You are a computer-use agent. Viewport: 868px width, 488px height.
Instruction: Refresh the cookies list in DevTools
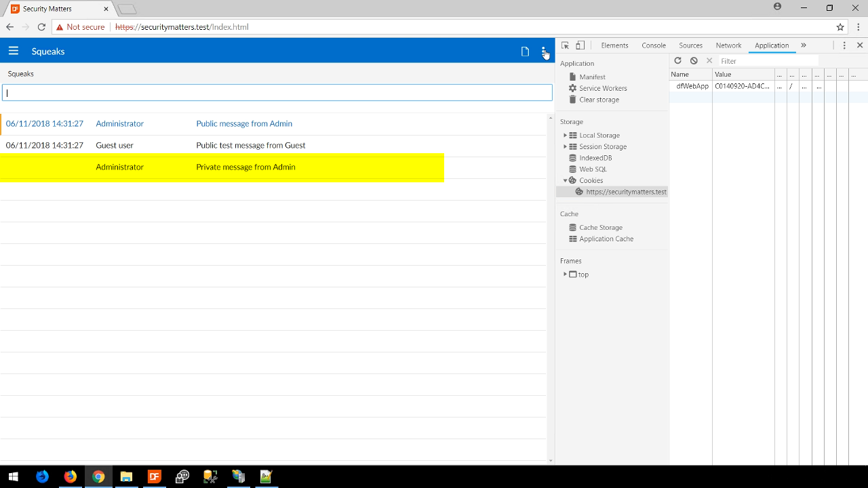coord(677,61)
